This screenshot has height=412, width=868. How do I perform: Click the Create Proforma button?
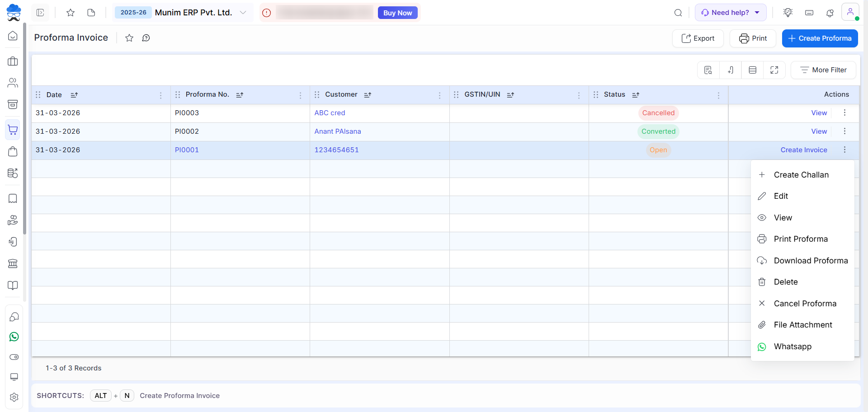pyautogui.click(x=820, y=38)
